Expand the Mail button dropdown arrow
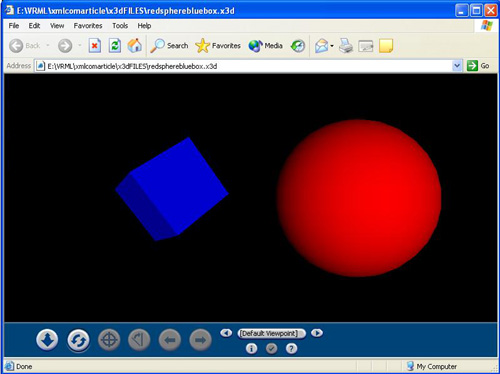Screen dimensions: 500x374 [x=332, y=46]
